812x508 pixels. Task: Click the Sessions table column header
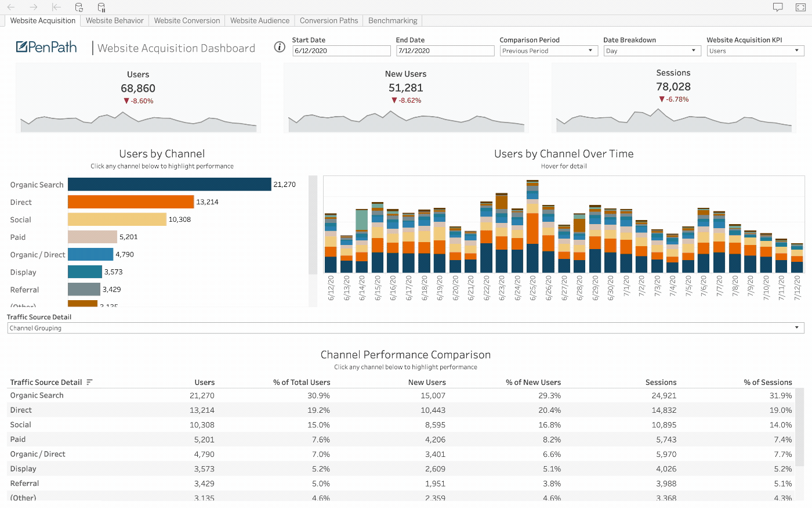pos(661,382)
